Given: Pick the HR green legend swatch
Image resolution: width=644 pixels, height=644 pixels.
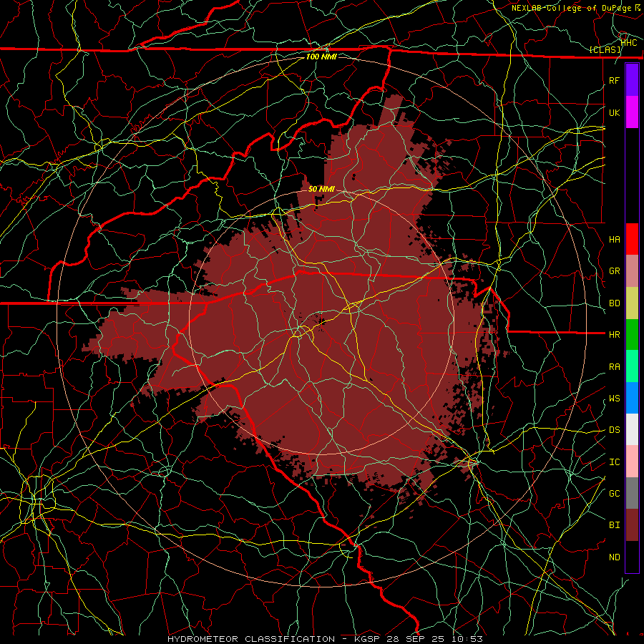Looking at the screenshot, I should 632,335.
